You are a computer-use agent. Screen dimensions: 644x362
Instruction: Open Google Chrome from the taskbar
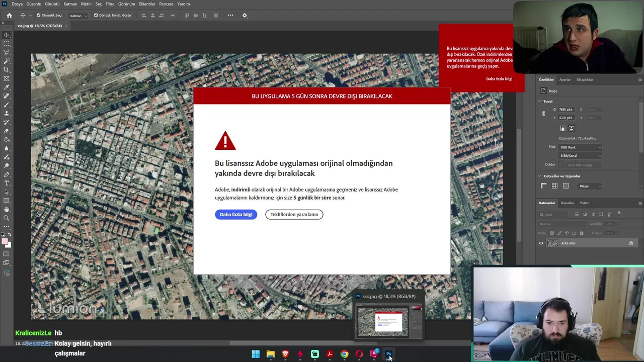tap(344, 354)
